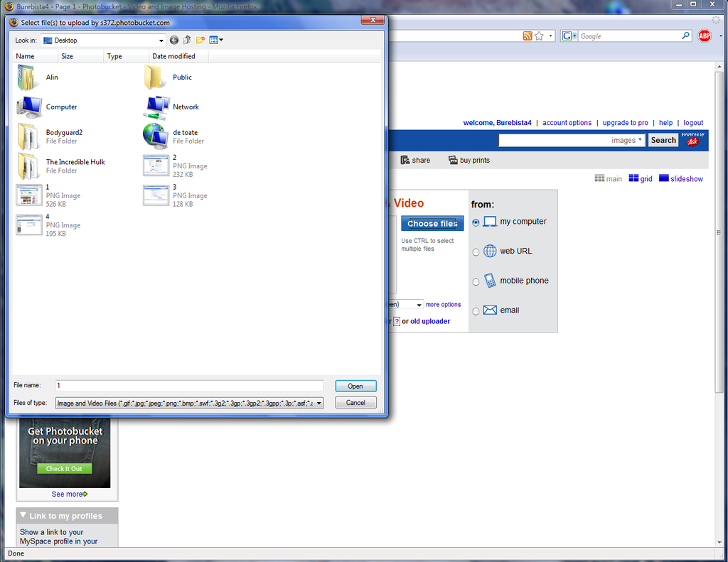Expand the 'Files of type' dropdown
This screenshot has height=562, width=728.
click(x=319, y=404)
